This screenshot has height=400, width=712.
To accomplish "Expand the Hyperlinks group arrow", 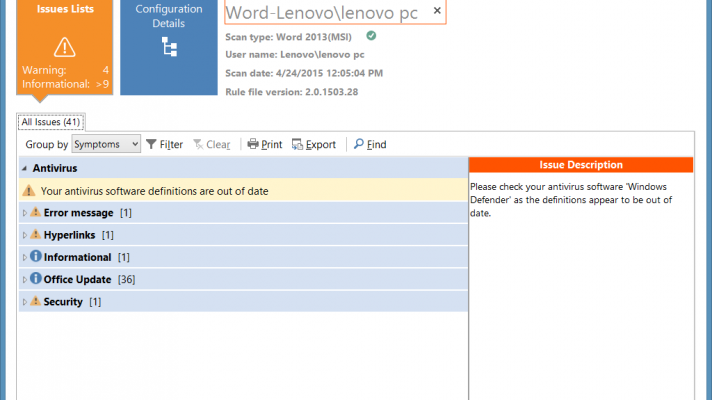I will (x=25, y=235).
